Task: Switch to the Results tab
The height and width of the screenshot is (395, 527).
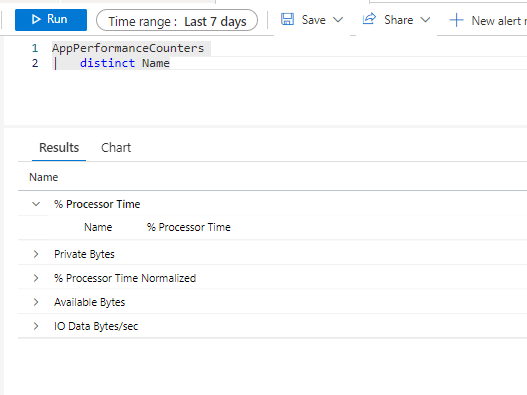Action: pyautogui.click(x=59, y=148)
